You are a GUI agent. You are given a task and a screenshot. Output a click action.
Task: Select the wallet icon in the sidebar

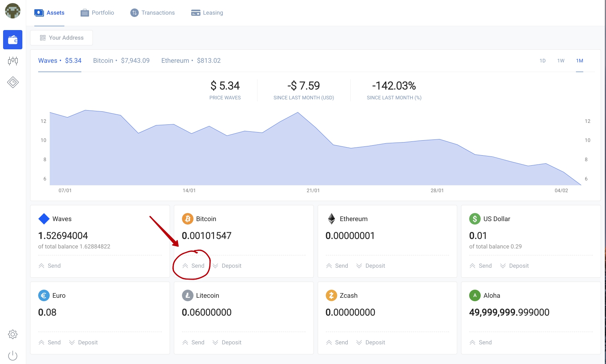13,40
